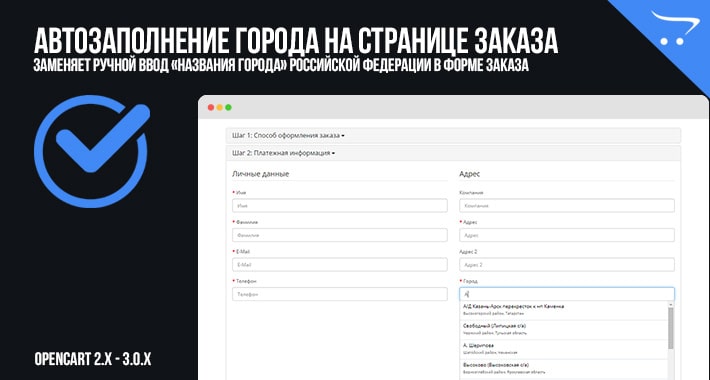Viewport: 710px width, 380px height.
Task: Click the red close dot of mock window
Action: pyautogui.click(x=211, y=107)
